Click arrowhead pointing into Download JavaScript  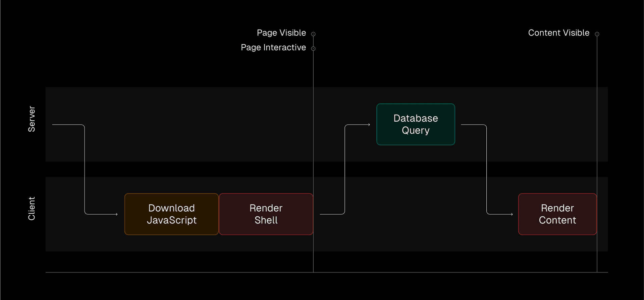click(x=116, y=214)
